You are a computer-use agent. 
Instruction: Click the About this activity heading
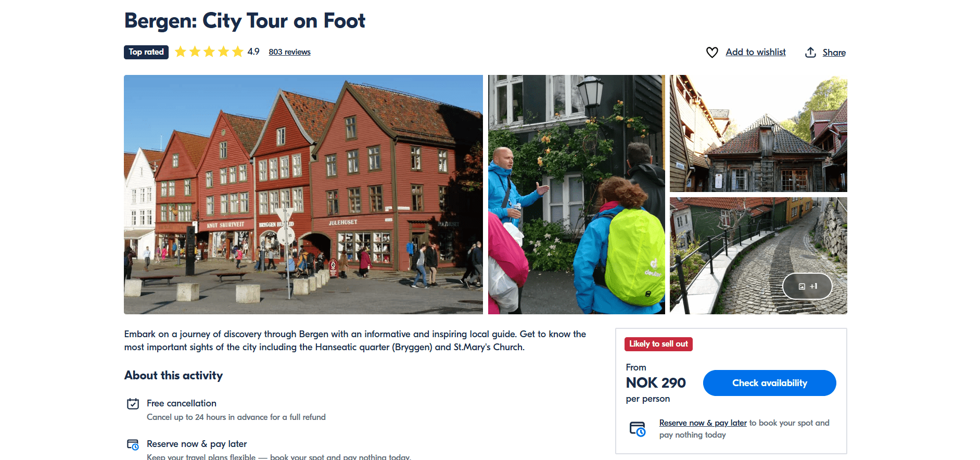[173, 376]
